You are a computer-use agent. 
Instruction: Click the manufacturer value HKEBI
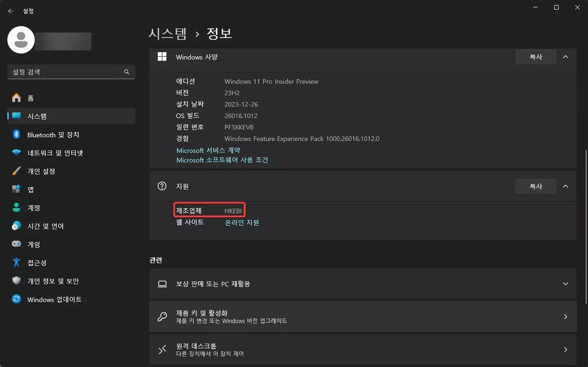233,211
